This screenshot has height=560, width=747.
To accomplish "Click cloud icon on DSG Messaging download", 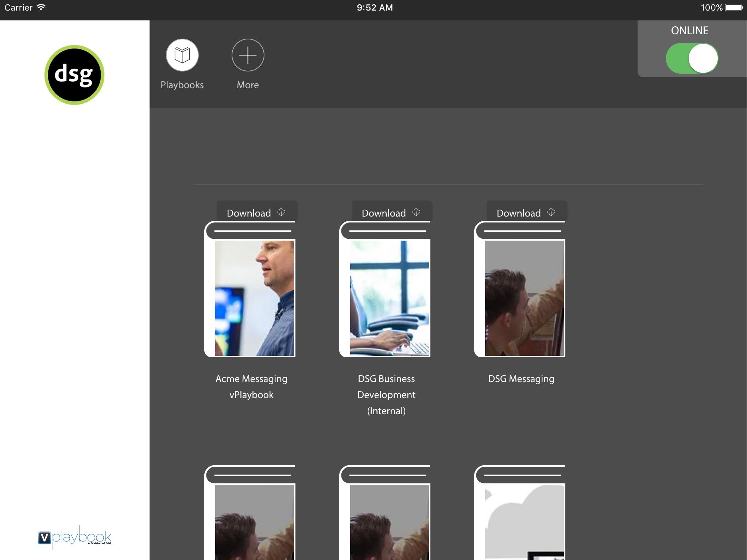I will [x=551, y=212].
